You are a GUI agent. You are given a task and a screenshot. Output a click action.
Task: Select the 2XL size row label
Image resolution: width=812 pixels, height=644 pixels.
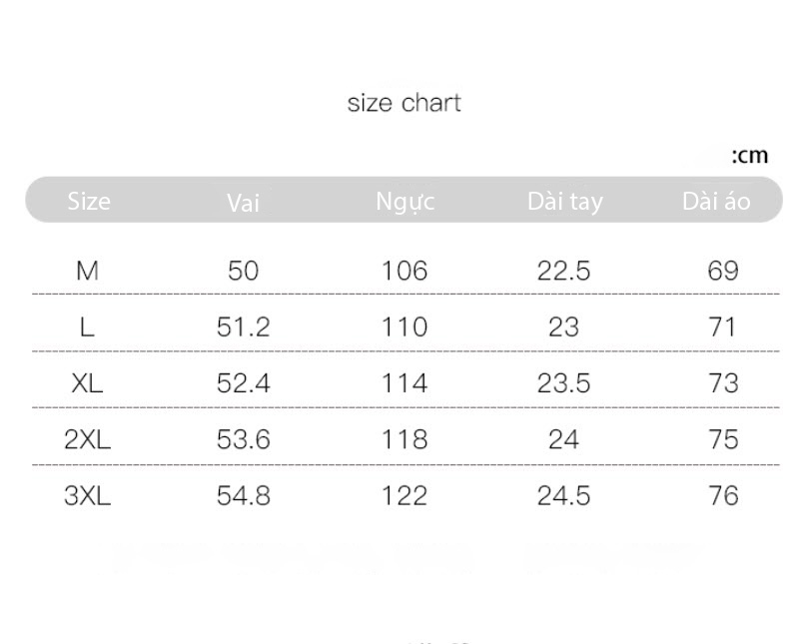[87, 439]
